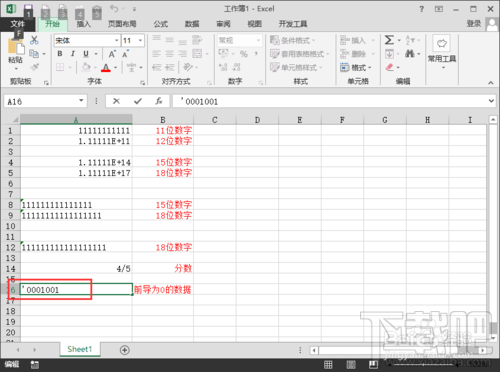The width and height of the screenshot is (500, 372).
Task: Click the Increase Indent icon
Action: (170, 68)
